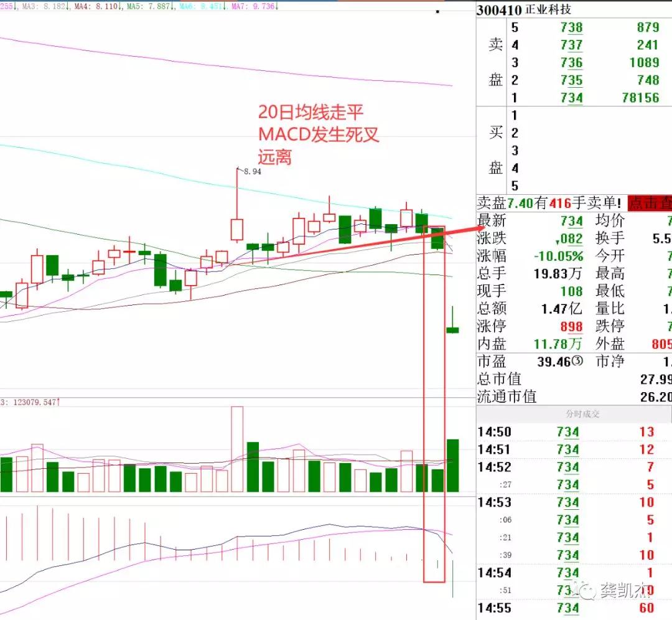Image resolution: width=672 pixels, height=620 pixels.
Task: Click the 跌停 label
Action: 610,326
